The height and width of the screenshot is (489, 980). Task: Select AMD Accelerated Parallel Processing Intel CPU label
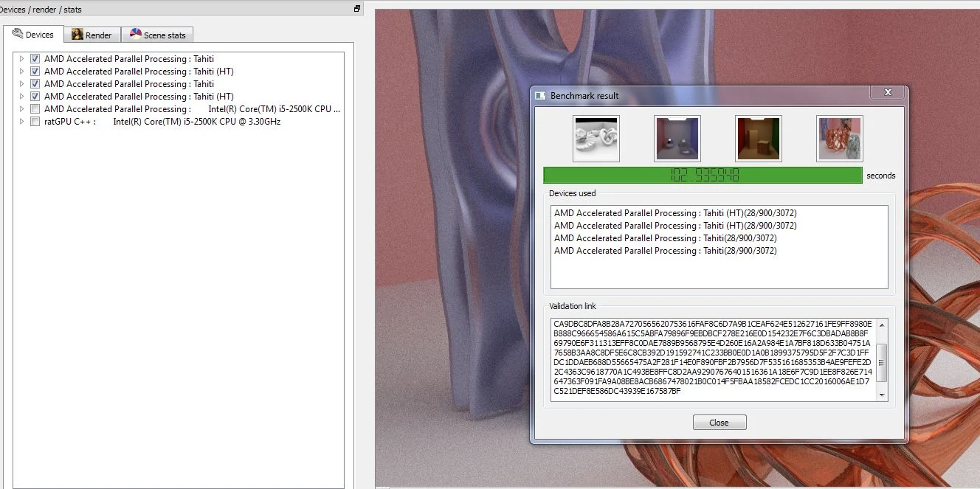[x=192, y=109]
